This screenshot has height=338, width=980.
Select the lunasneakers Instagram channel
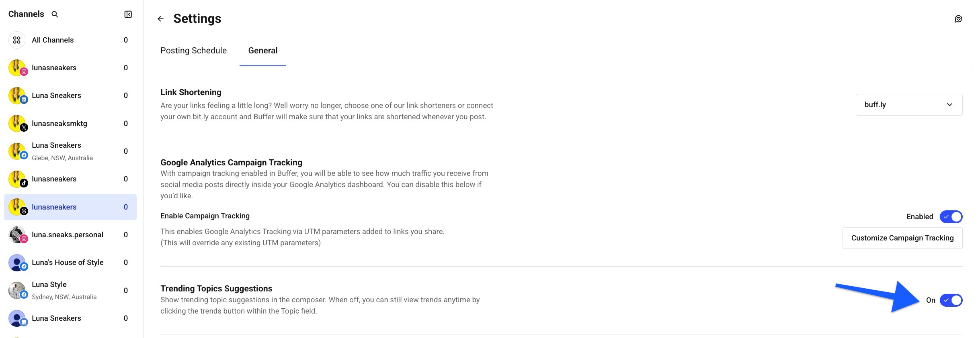[54, 67]
